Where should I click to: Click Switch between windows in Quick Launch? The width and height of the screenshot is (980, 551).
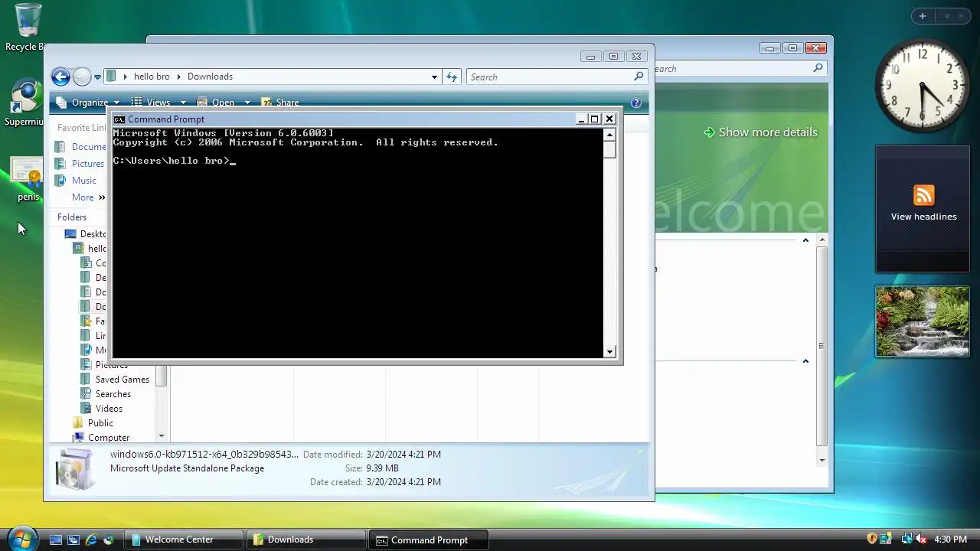click(x=73, y=540)
